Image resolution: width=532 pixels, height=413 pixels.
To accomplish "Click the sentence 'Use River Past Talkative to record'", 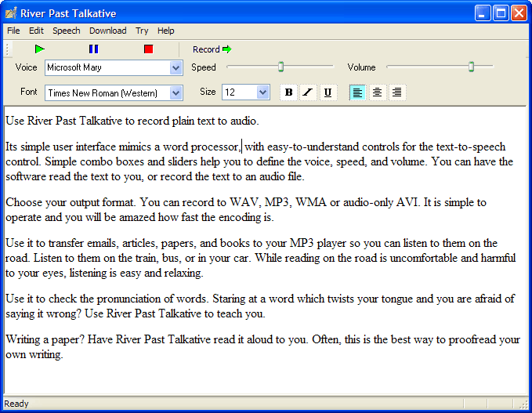I will (x=88, y=121).
